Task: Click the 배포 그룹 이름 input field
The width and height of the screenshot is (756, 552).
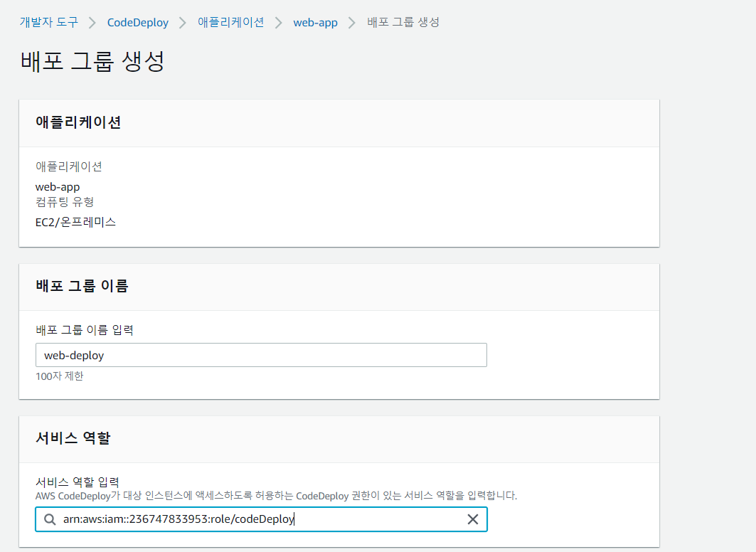Action: coord(261,355)
